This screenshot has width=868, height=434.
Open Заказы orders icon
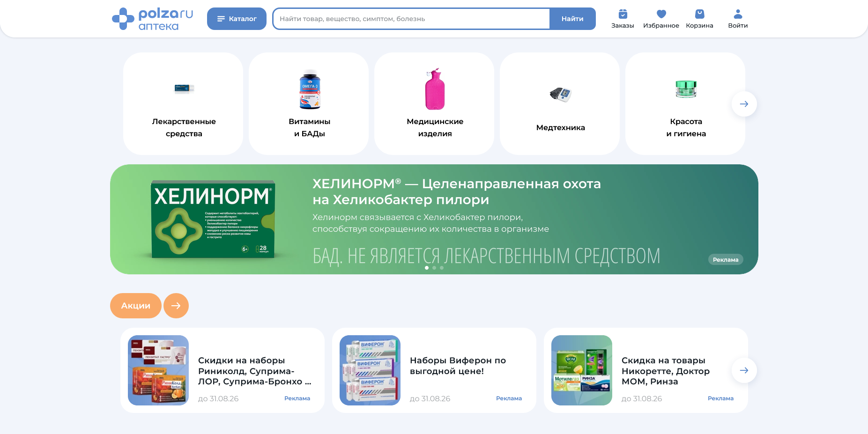623,19
